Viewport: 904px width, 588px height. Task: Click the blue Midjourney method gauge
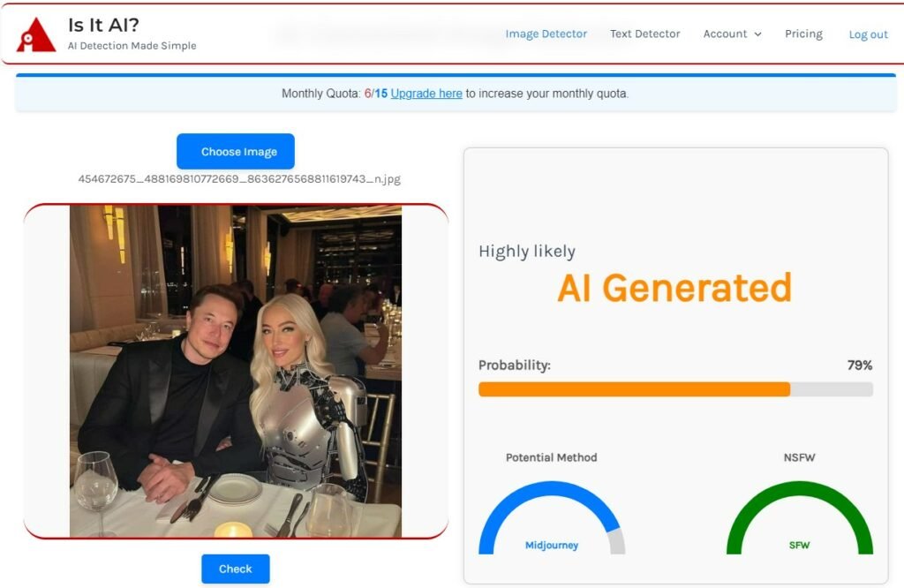551,518
